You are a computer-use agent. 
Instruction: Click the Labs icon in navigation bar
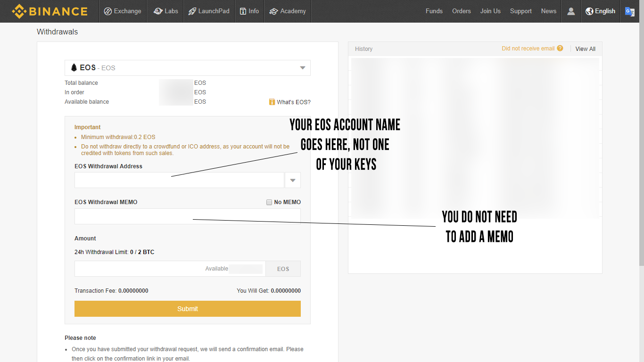coord(158,11)
